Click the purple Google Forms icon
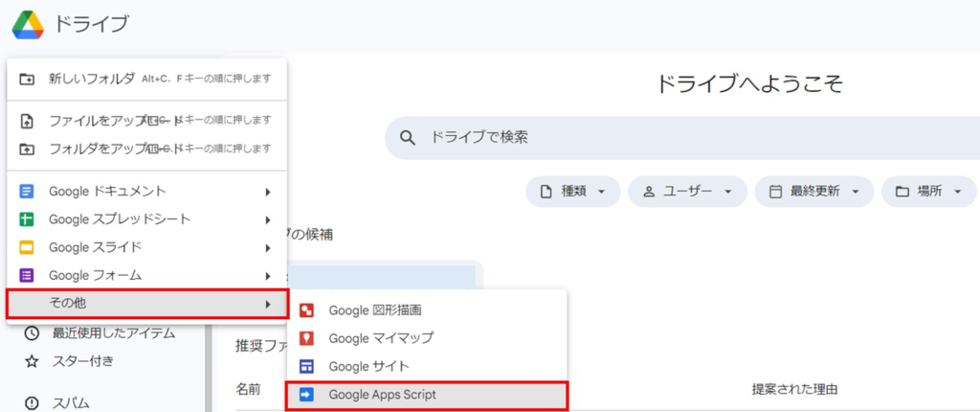980x412 pixels. coord(26,276)
